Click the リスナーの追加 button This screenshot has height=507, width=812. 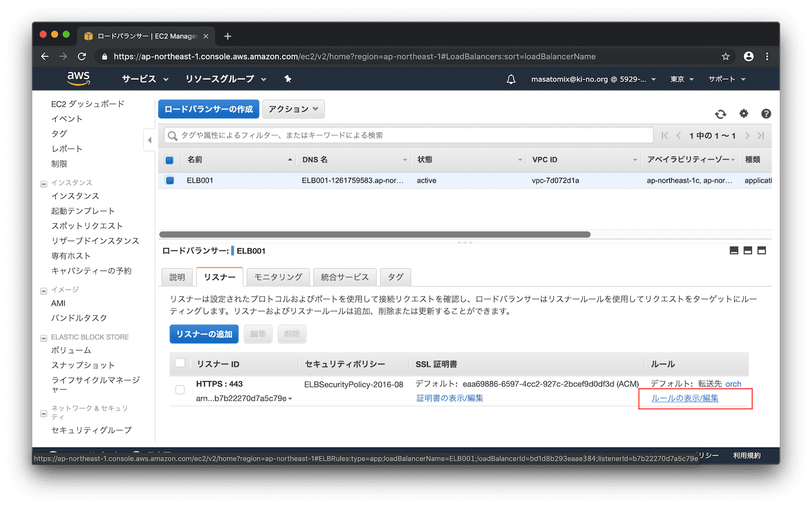click(204, 334)
